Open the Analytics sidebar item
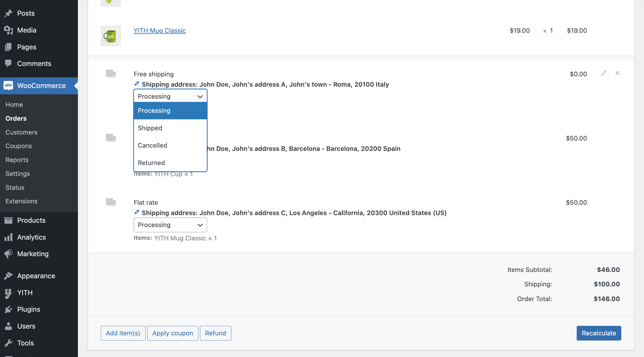Image resolution: width=644 pixels, height=357 pixels. (x=31, y=237)
